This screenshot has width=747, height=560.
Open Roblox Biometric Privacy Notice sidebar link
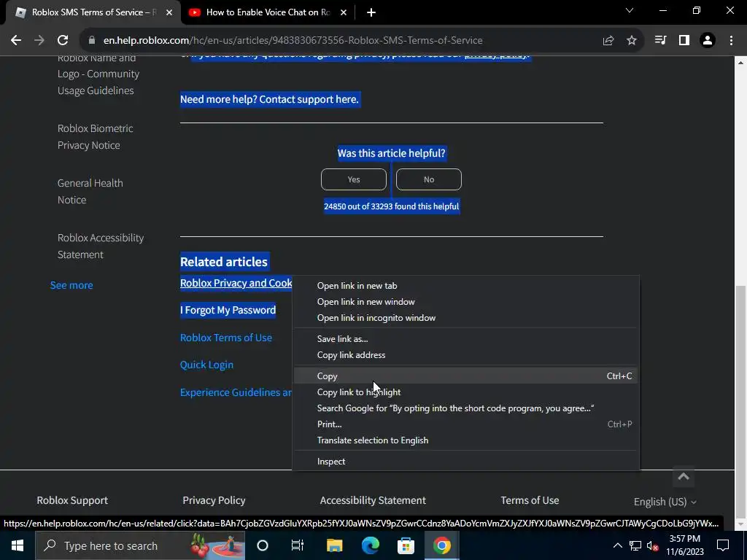coord(96,136)
